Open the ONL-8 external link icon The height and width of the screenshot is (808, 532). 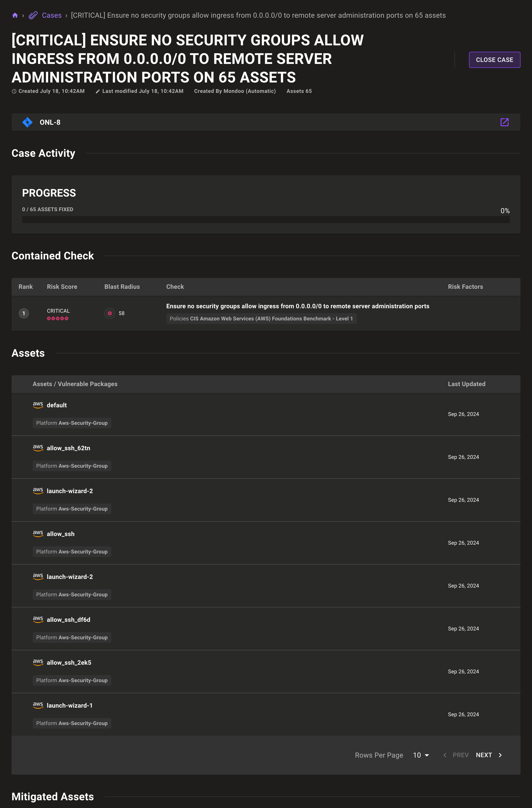[505, 122]
